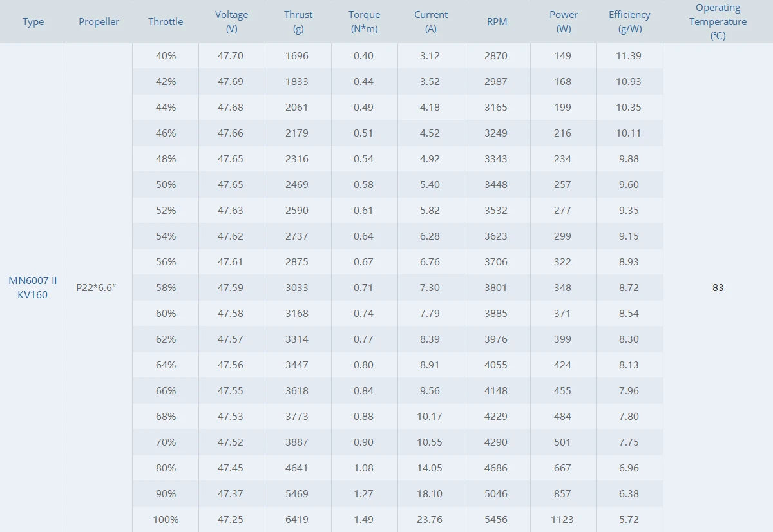Click RPM value 5456
The image size is (773, 532).
(496, 519)
